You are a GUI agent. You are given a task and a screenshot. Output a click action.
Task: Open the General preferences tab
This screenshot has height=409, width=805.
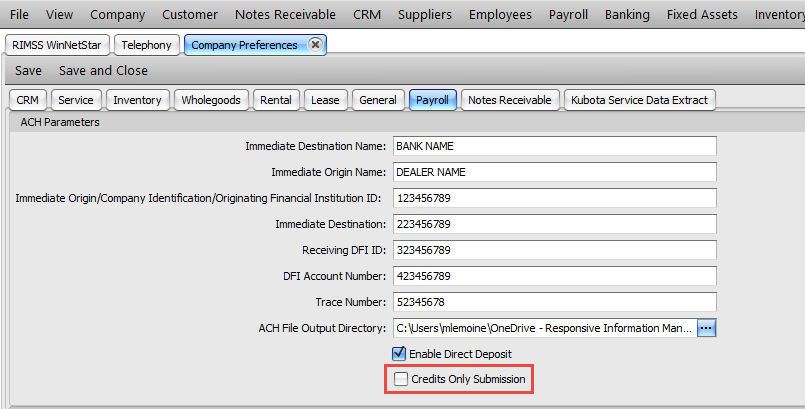[378, 100]
